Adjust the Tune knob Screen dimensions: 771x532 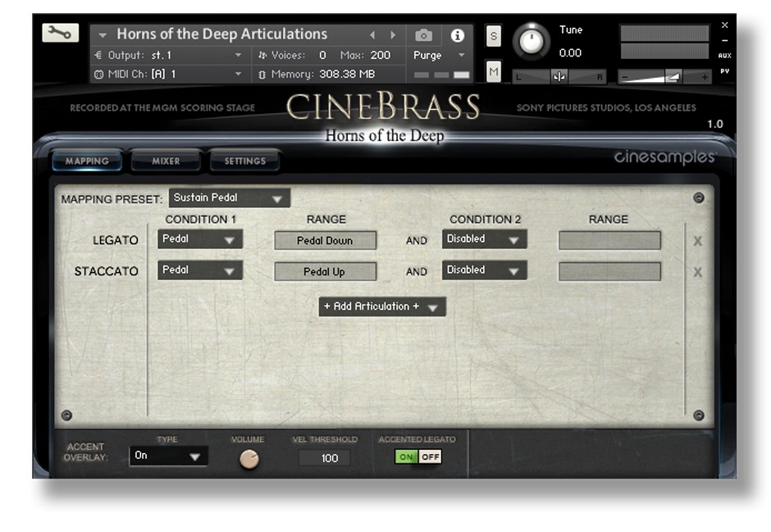tap(531, 42)
